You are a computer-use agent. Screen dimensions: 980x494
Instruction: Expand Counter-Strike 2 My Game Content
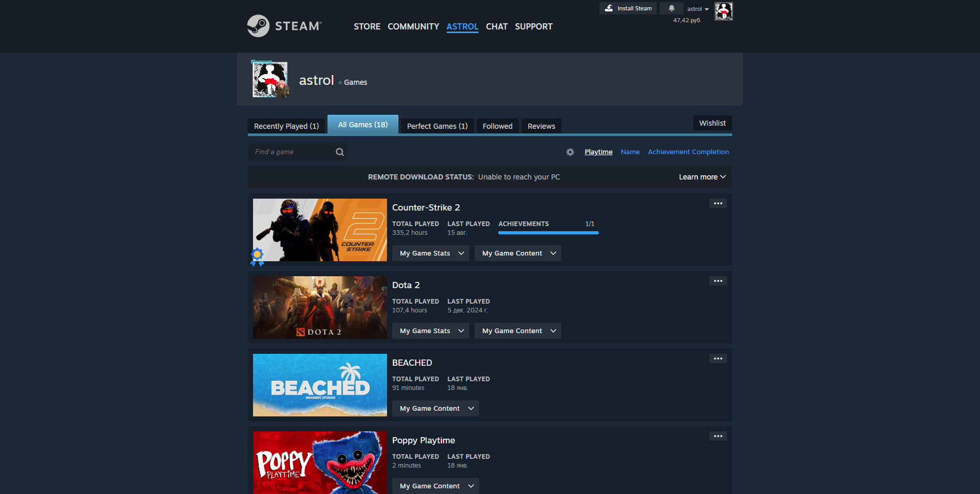click(x=518, y=253)
